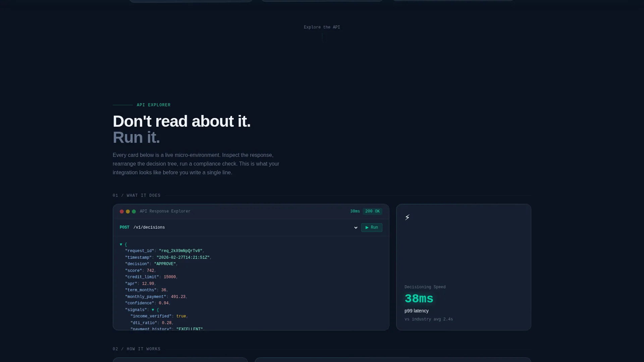
Task: Click the "confidence" value 0.94
Action: coord(164,303)
